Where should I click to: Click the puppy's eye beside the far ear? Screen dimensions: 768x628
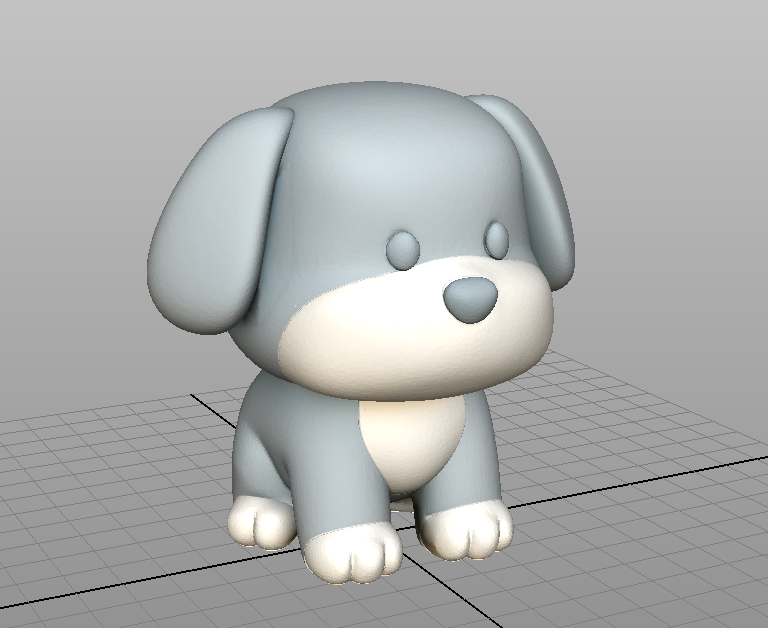496,240
